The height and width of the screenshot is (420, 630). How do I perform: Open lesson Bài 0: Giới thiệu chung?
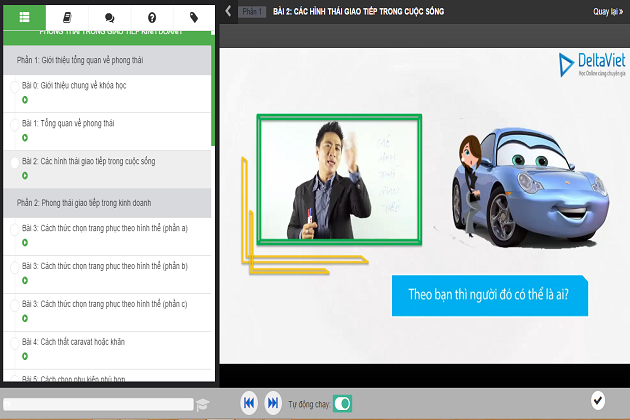(74, 85)
